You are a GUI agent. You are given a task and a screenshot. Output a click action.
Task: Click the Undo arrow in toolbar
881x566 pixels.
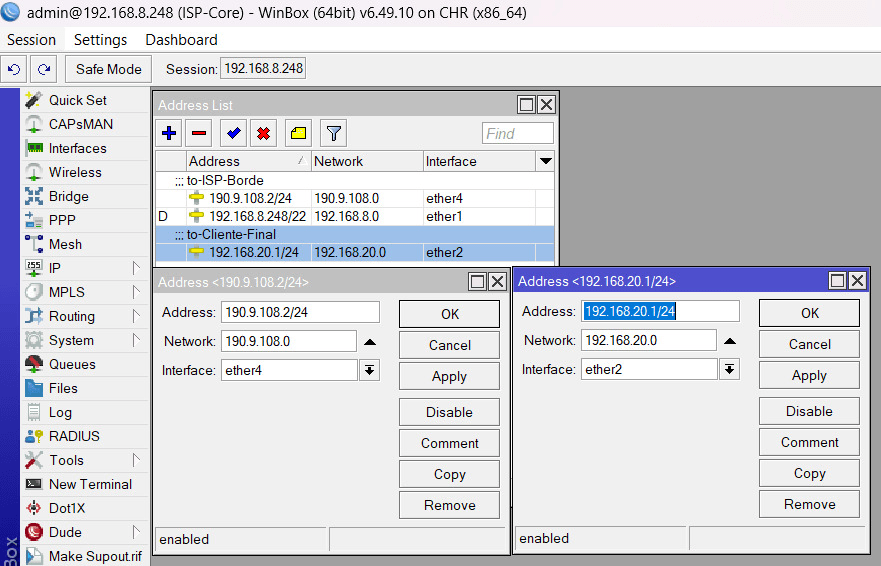14,69
